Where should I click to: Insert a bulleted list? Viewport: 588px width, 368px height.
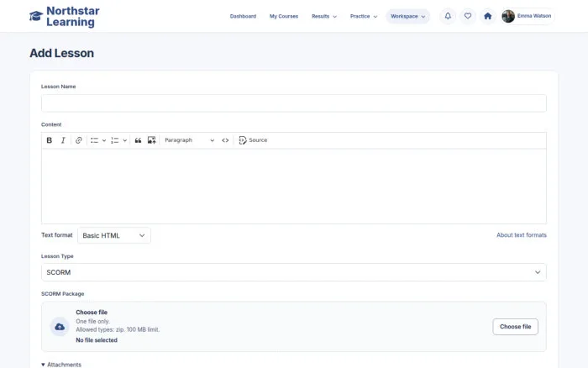94,140
